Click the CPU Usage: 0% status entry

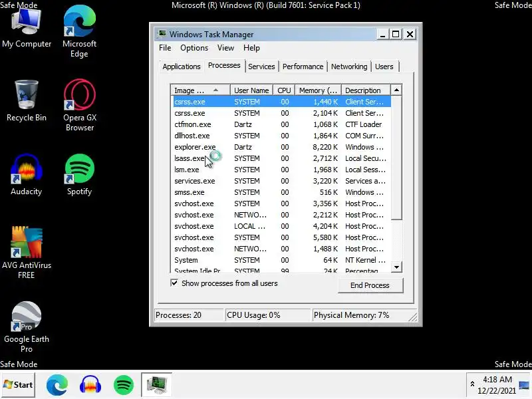point(268,315)
